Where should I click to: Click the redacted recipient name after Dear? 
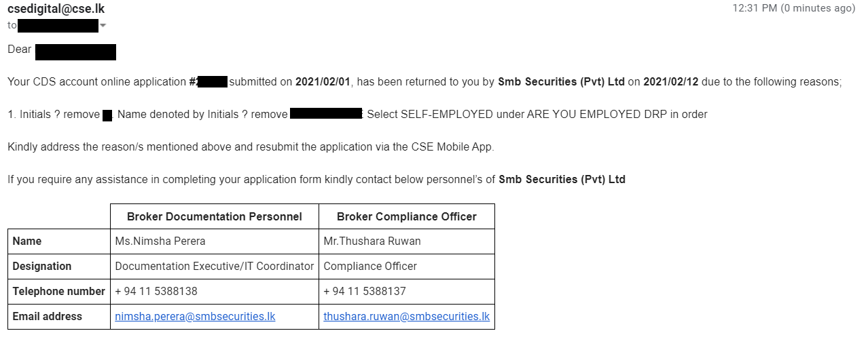point(75,52)
